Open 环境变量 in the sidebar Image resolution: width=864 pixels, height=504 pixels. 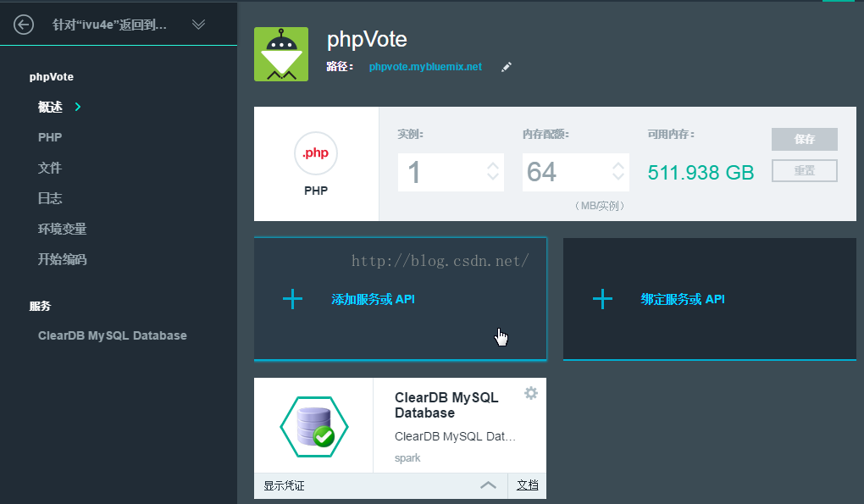tap(63, 229)
